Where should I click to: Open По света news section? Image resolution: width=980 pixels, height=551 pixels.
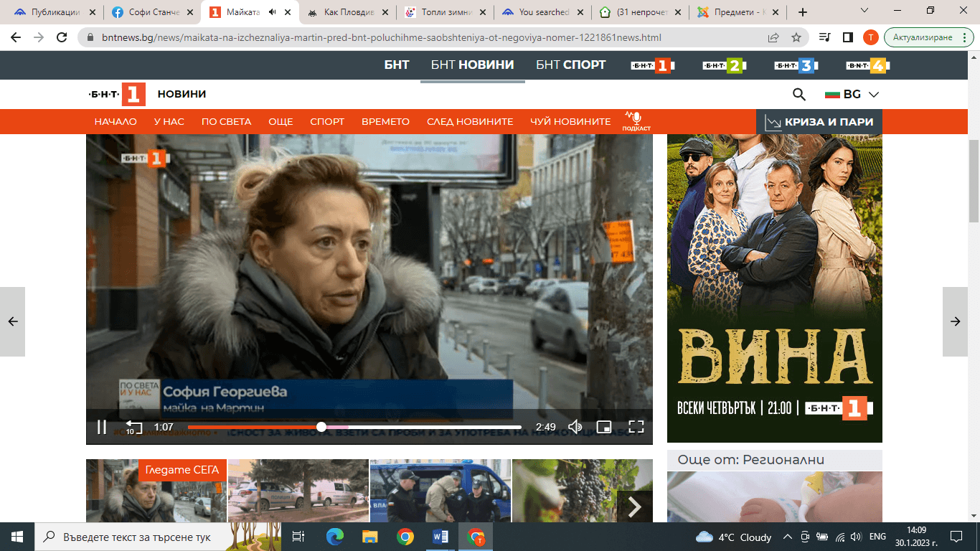(x=226, y=121)
